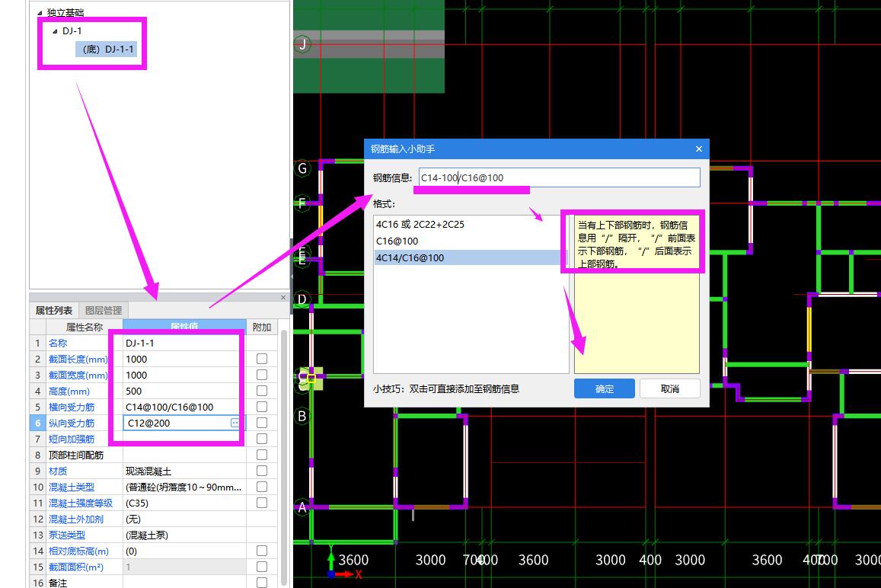Click axis label D in drawing

click(302, 299)
